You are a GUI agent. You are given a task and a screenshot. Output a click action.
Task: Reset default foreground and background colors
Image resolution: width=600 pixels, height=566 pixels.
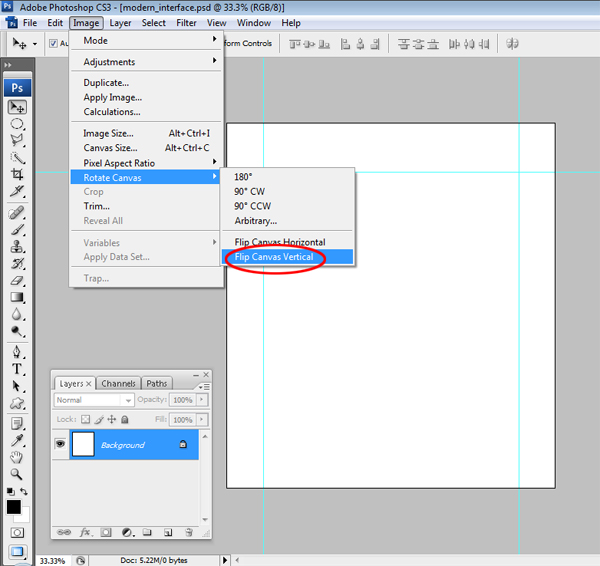[11, 491]
